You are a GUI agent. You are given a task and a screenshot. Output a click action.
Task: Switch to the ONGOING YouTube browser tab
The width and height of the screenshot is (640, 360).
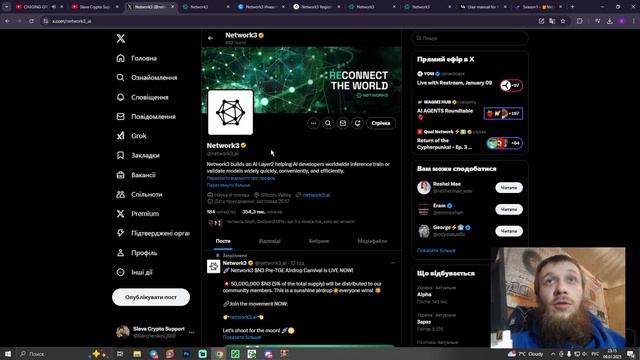39,7
